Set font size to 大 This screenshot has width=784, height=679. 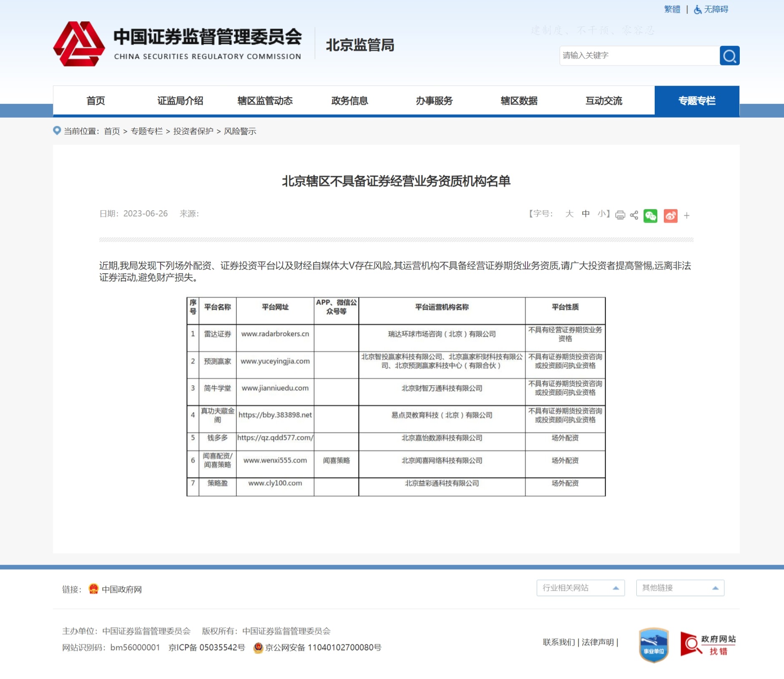569,214
